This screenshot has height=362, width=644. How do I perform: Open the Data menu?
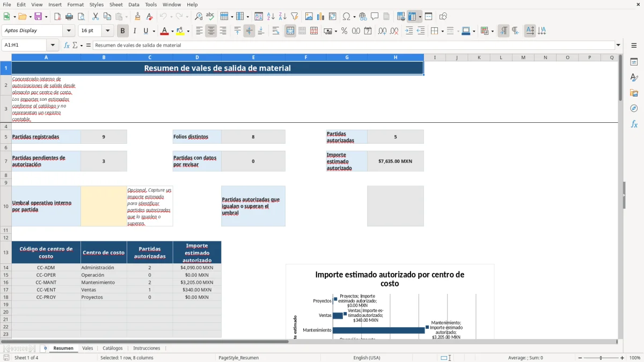(134, 4)
